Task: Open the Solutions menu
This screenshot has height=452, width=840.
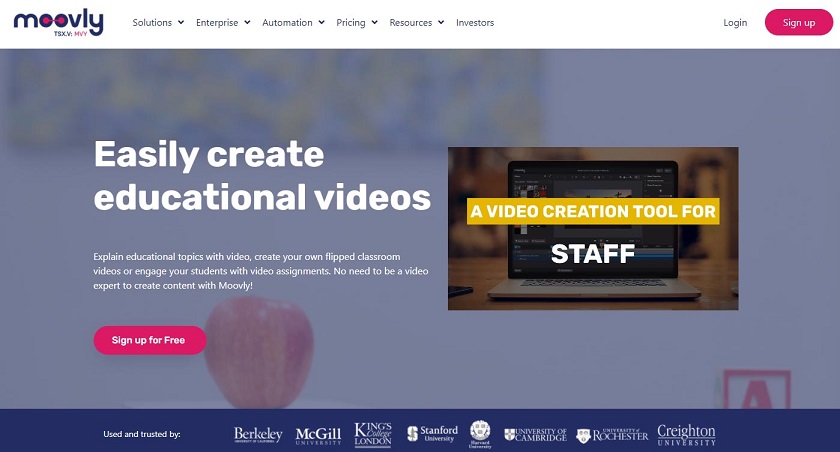Action: 152,22
